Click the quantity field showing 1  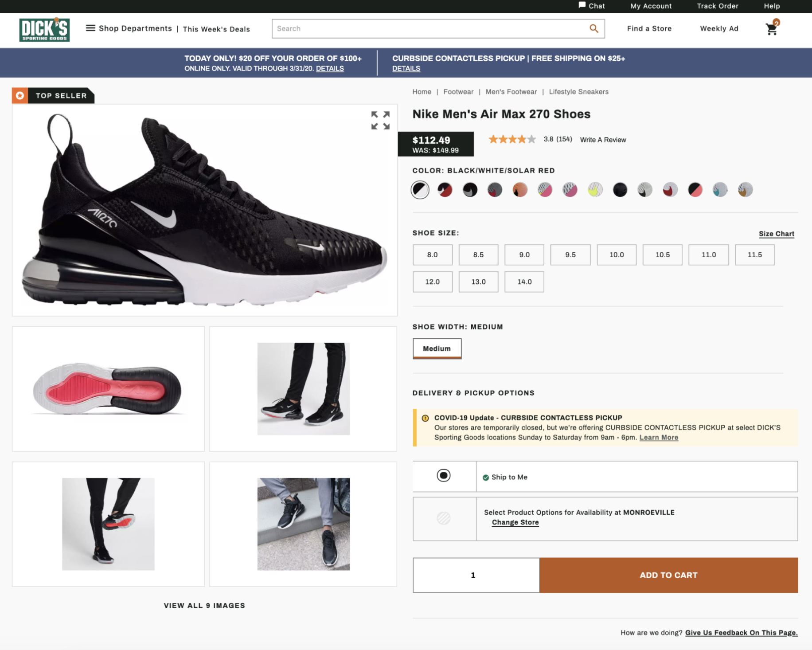click(x=476, y=575)
